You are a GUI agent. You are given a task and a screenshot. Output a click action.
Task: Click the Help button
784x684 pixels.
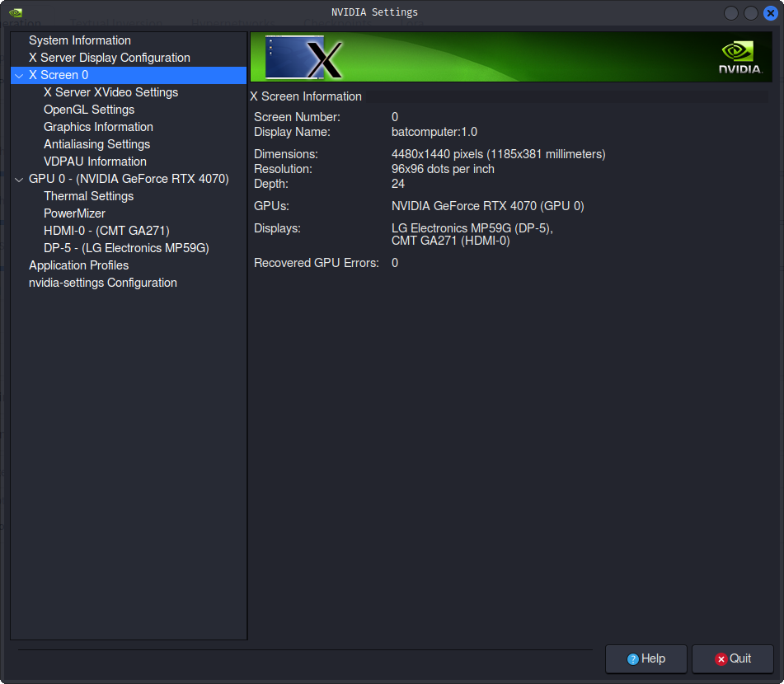click(646, 659)
